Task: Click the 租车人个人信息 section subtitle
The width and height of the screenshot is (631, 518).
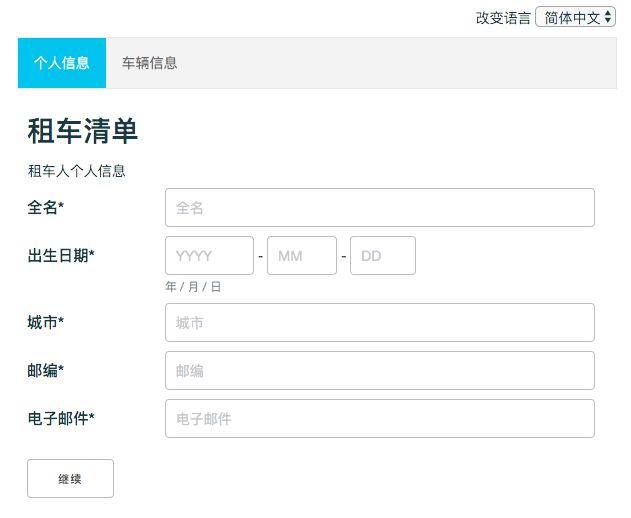Action: 77,171
